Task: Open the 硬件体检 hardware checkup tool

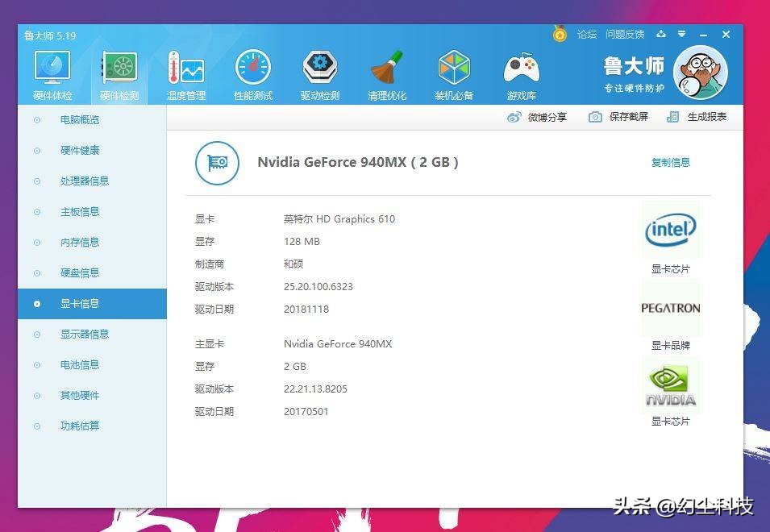Action: click(52, 73)
